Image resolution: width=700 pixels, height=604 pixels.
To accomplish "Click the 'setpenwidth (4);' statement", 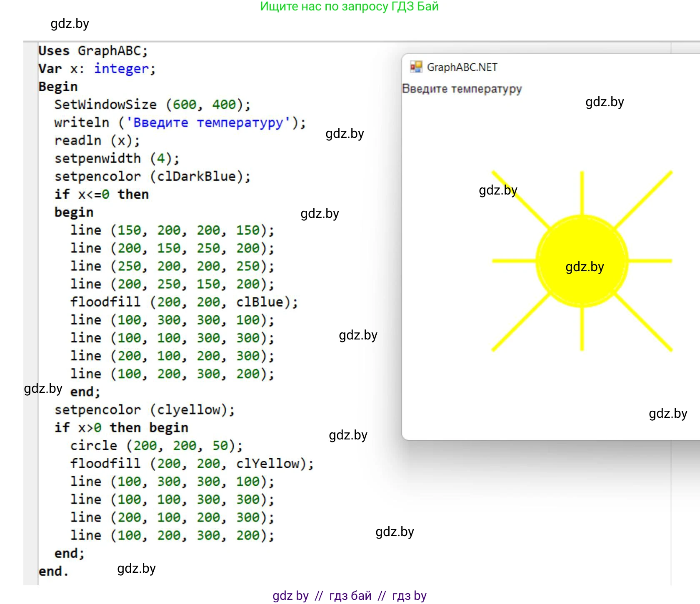I will pyautogui.click(x=117, y=159).
